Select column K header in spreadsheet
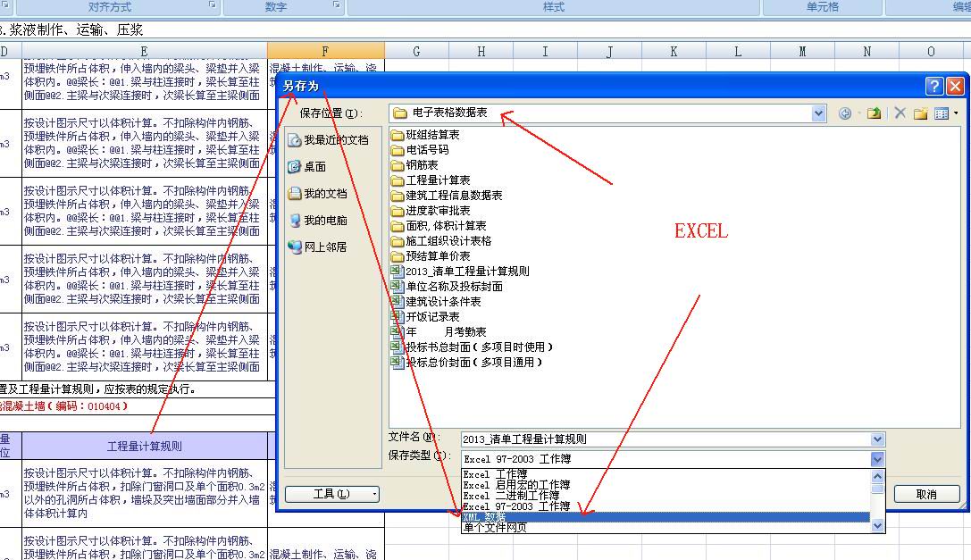971x560 pixels. pos(674,52)
